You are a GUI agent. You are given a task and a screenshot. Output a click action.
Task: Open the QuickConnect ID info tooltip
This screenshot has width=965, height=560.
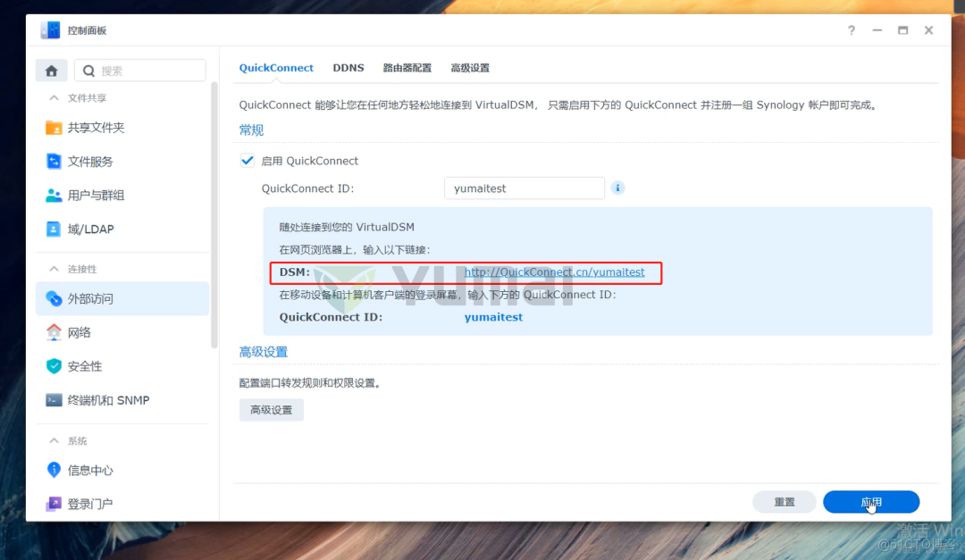617,188
